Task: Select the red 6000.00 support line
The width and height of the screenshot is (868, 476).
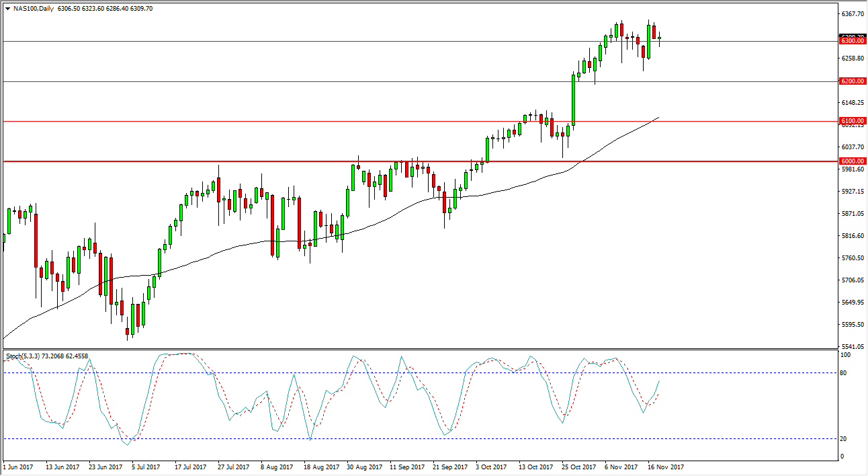Action: (269, 161)
